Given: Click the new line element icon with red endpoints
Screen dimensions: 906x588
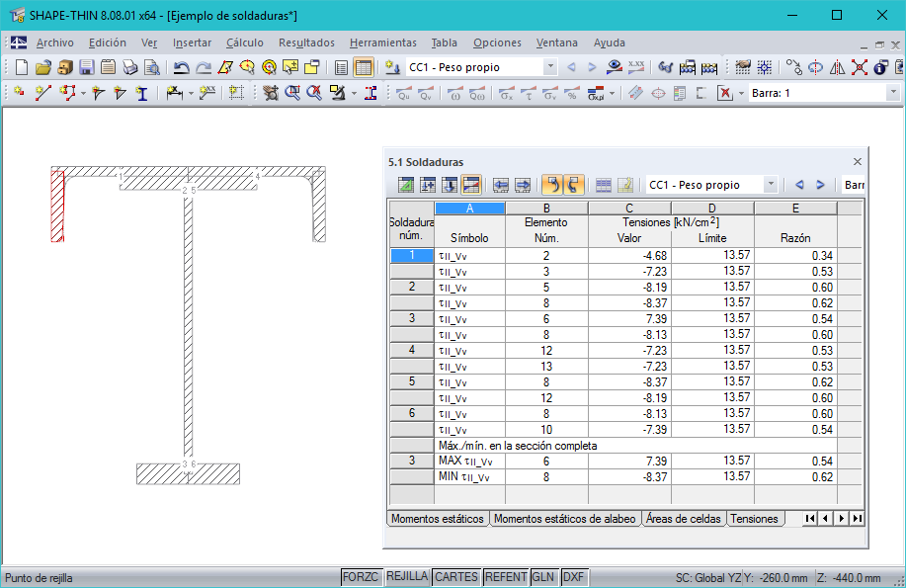Looking at the screenshot, I should tap(43, 93).
